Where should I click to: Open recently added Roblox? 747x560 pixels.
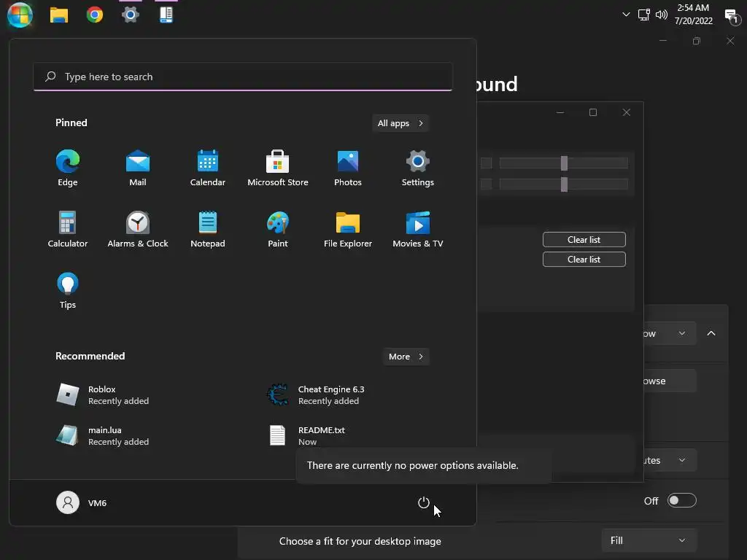click(102, 394)
